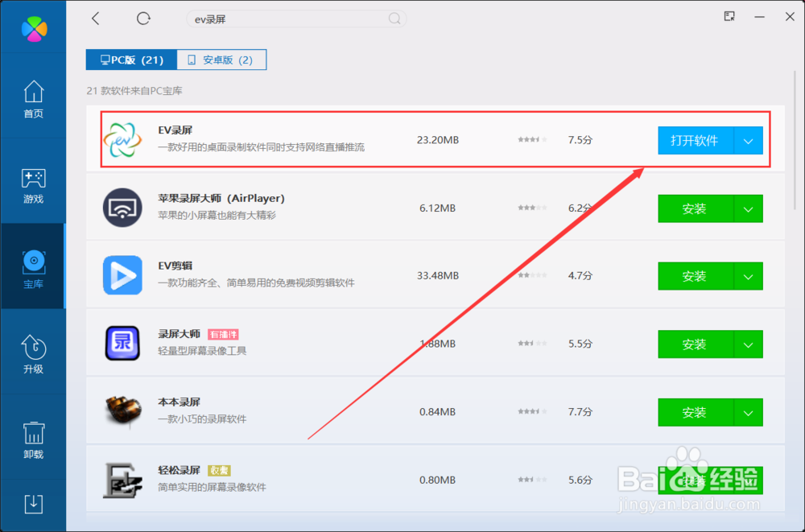Click the search magnifier icon
Viewport: 805px width, 532px height.
pos(394,19)
